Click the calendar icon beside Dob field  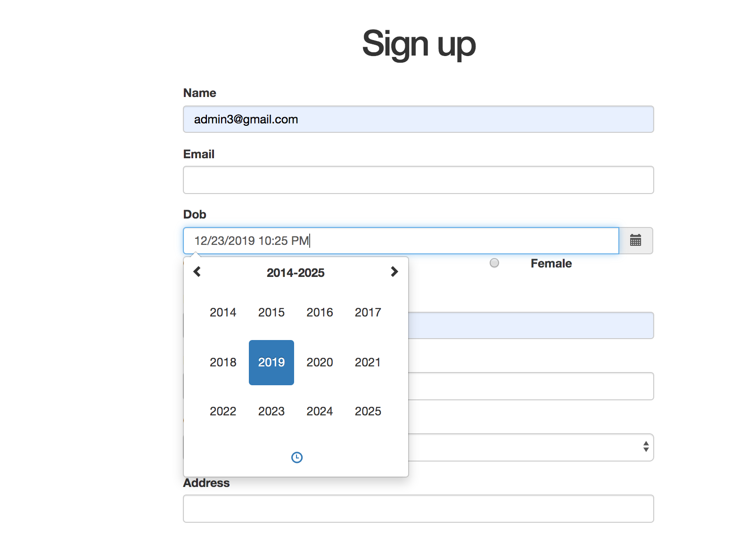click(635, 241)
